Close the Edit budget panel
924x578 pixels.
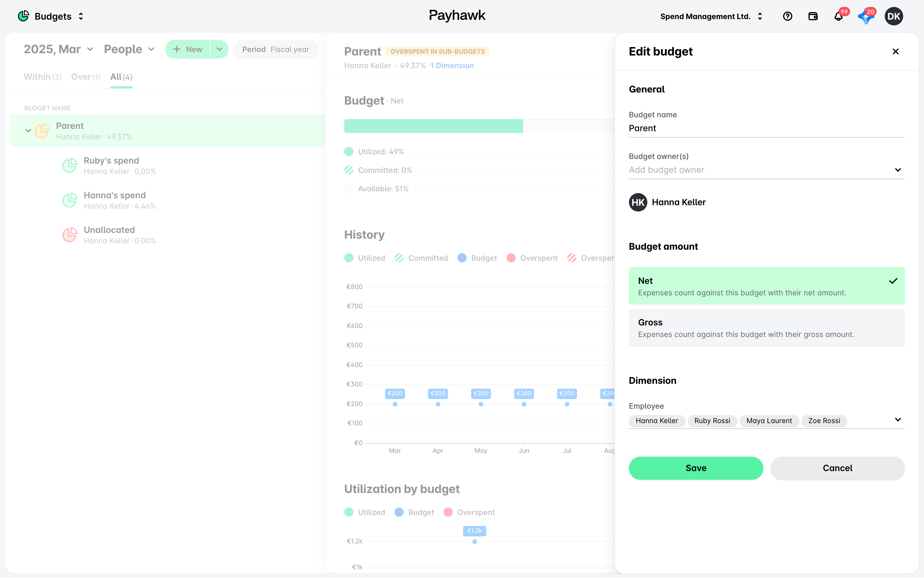(895, 51)
